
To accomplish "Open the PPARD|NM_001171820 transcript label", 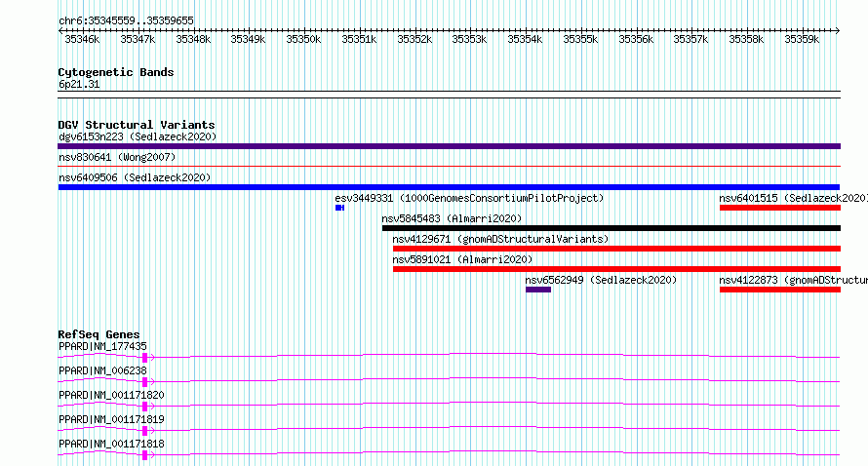I will click(111, 395).
